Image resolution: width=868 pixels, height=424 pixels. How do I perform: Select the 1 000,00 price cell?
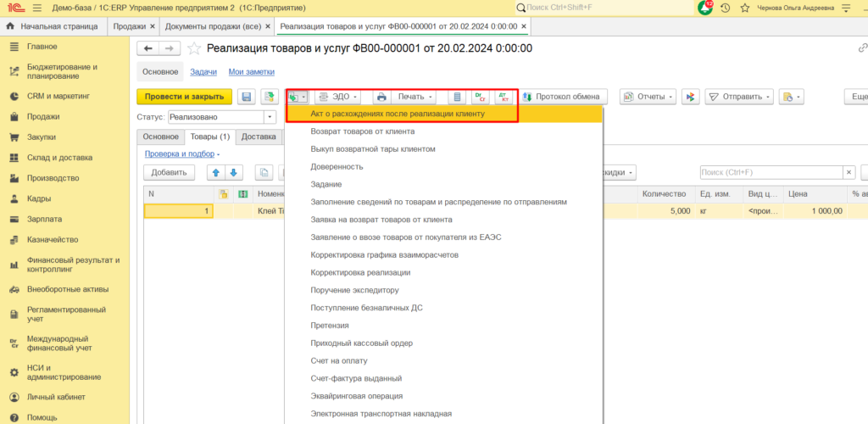(x=815, y=211)
